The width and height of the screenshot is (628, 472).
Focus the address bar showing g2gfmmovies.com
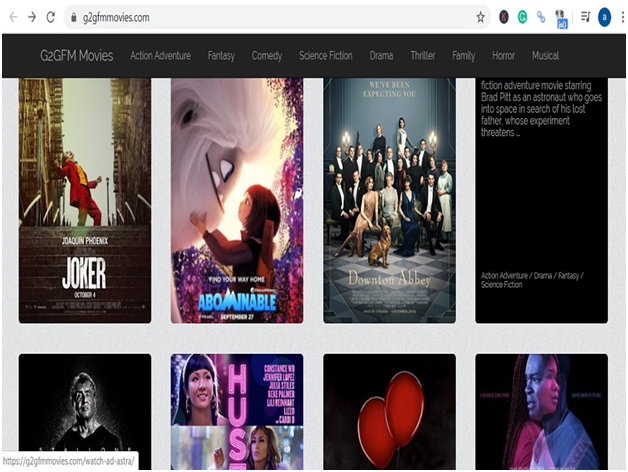click(x=276, y=17)
